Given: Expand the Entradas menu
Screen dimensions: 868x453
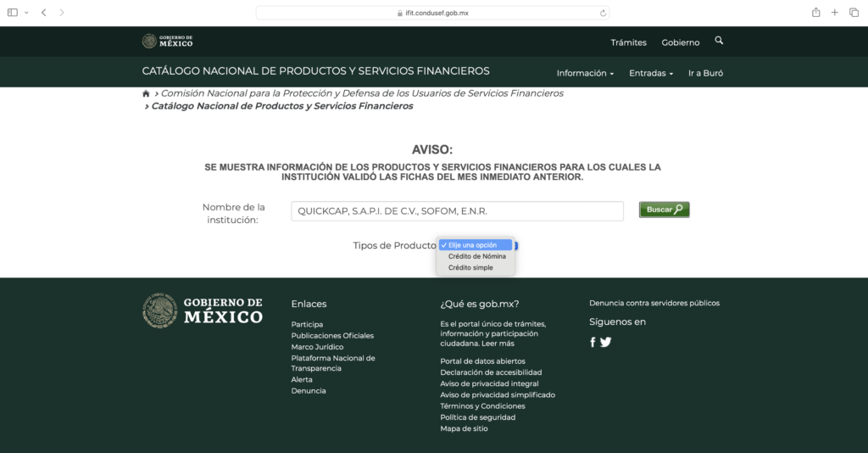Looking at the screenshot, I should 650,74.
